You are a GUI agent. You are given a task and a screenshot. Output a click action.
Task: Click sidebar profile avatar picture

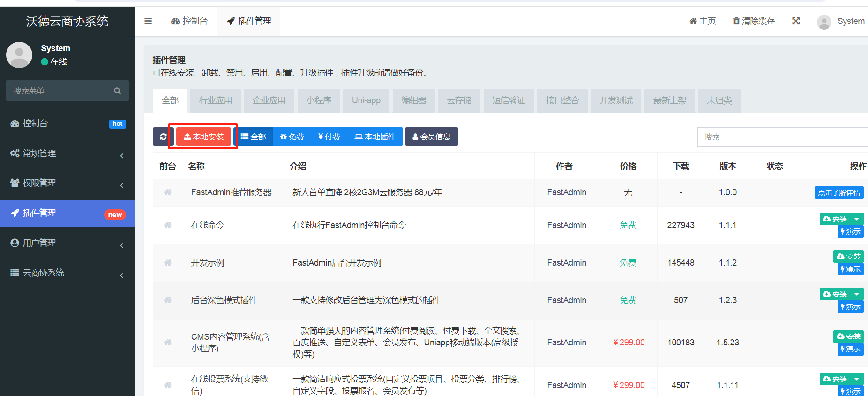pyautogui.click(x=19, y=55)
